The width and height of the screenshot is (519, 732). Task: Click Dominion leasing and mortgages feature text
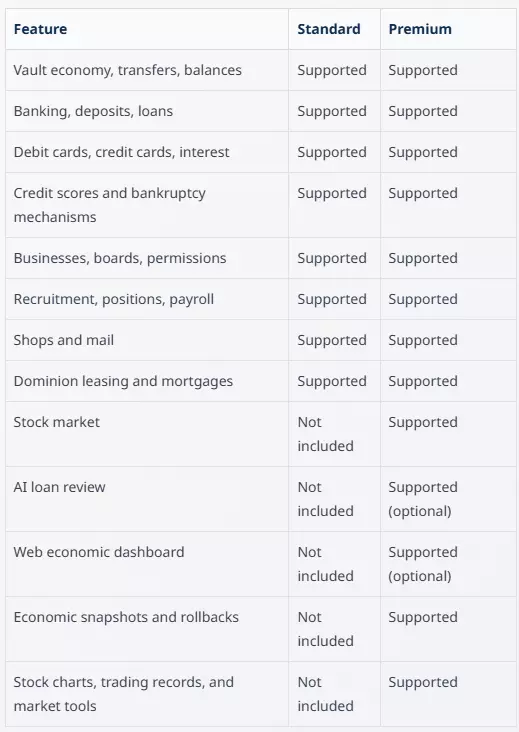(123, 381)
